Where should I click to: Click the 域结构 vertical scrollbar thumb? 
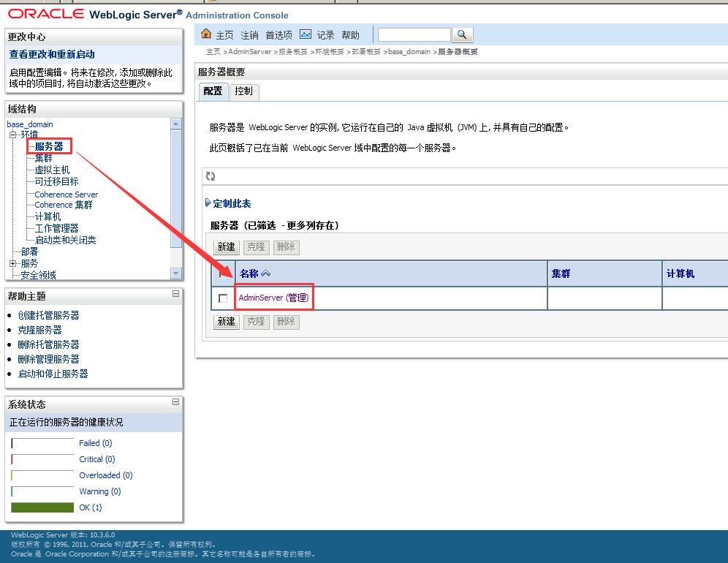pyautogui.click(x=175, y=188)
